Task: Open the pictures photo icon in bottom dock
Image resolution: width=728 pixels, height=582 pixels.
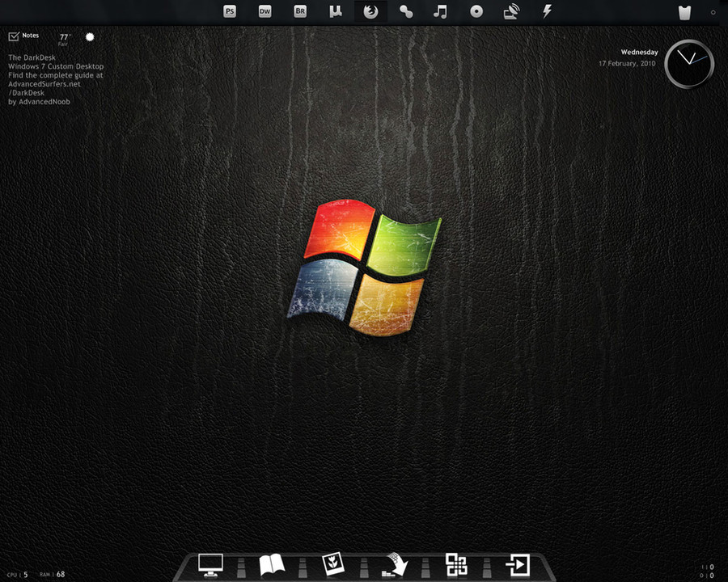Action: click(333, 564)
